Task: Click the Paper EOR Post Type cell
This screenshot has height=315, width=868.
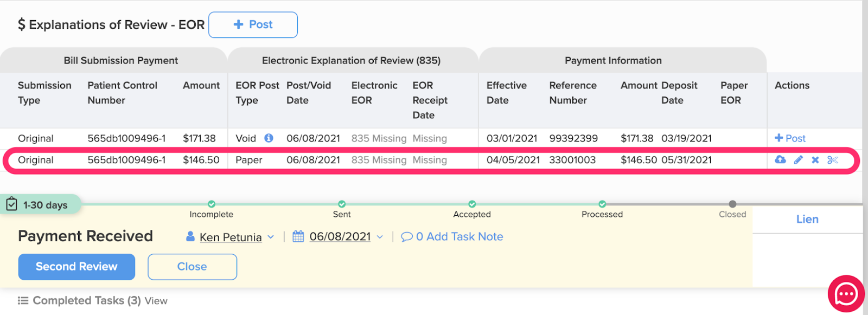Action: point(249,160)
